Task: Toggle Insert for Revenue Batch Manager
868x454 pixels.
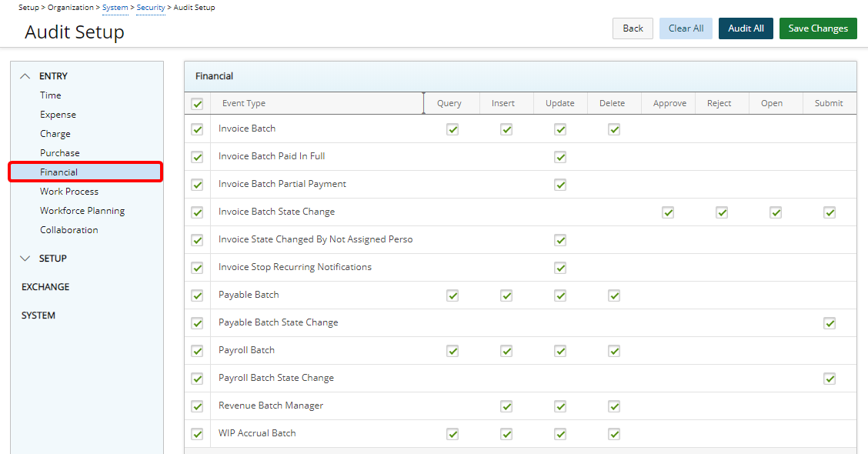Action: (506, 406)
